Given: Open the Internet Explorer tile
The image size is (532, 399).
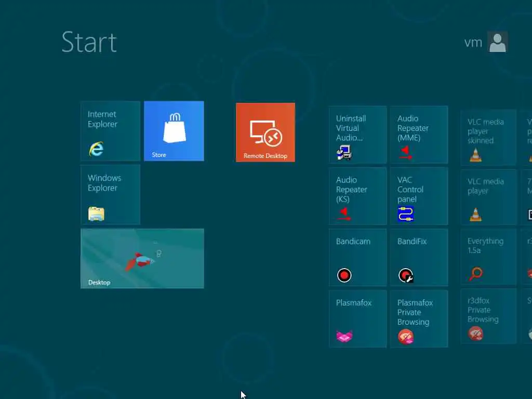Looking at the screenshot, I should tap(110, 131).
